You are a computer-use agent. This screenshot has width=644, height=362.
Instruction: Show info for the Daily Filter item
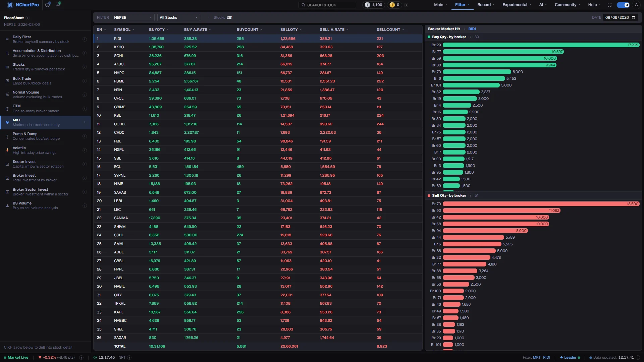[85, 39]
